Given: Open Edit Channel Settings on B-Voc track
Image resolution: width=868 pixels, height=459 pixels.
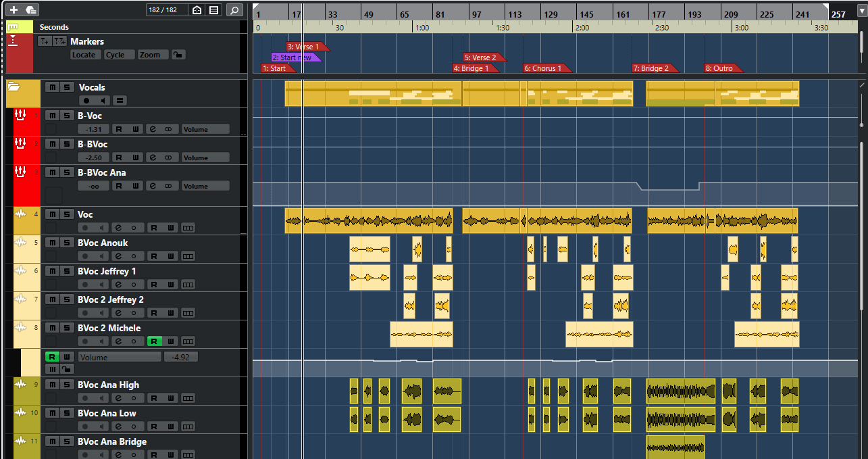Looking at the screenshot, I should [153, 129].
